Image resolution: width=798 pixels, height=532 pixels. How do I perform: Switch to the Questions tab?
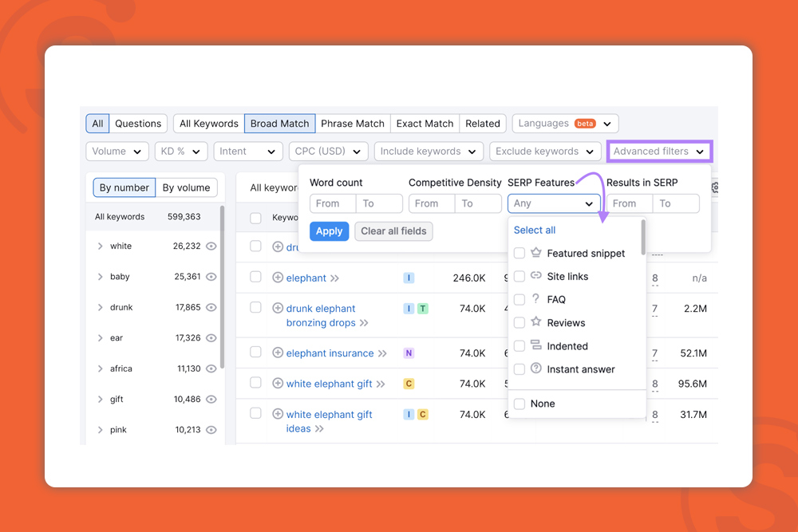tap(138, 124)
